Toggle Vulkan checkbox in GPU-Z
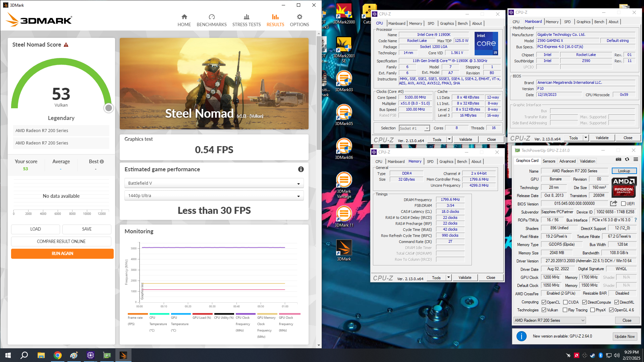The width and height of the screenshot is (644, 362). 544,310
